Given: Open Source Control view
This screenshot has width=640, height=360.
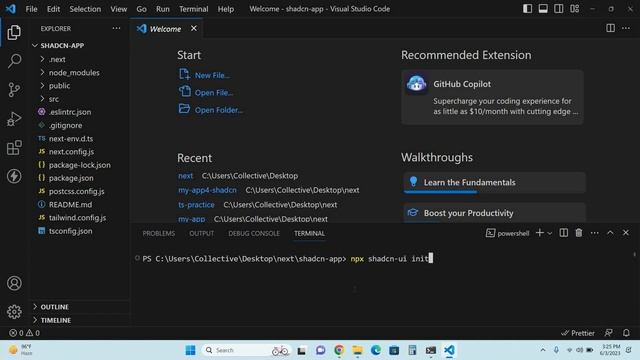Looking at the screenshot, I should (x=14, y=89).
